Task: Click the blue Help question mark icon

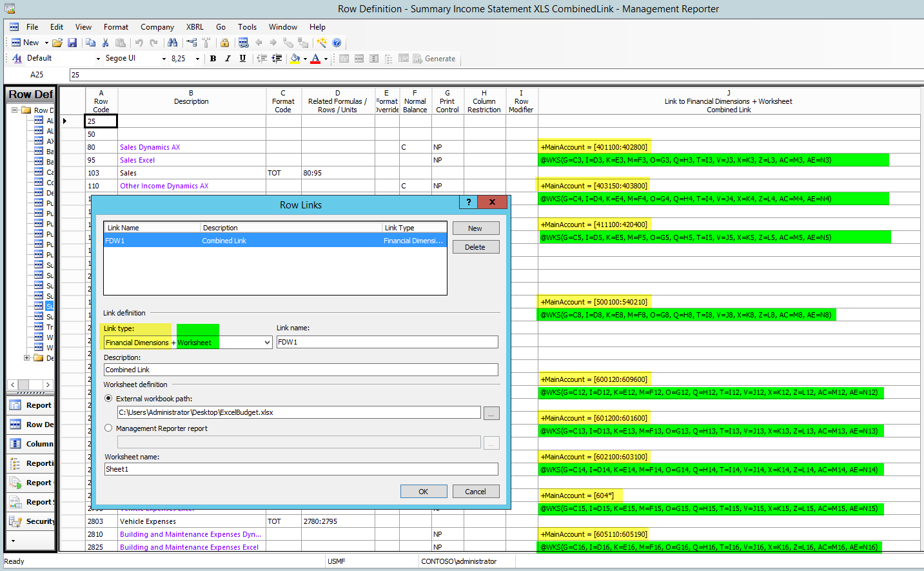Action: 337,43
